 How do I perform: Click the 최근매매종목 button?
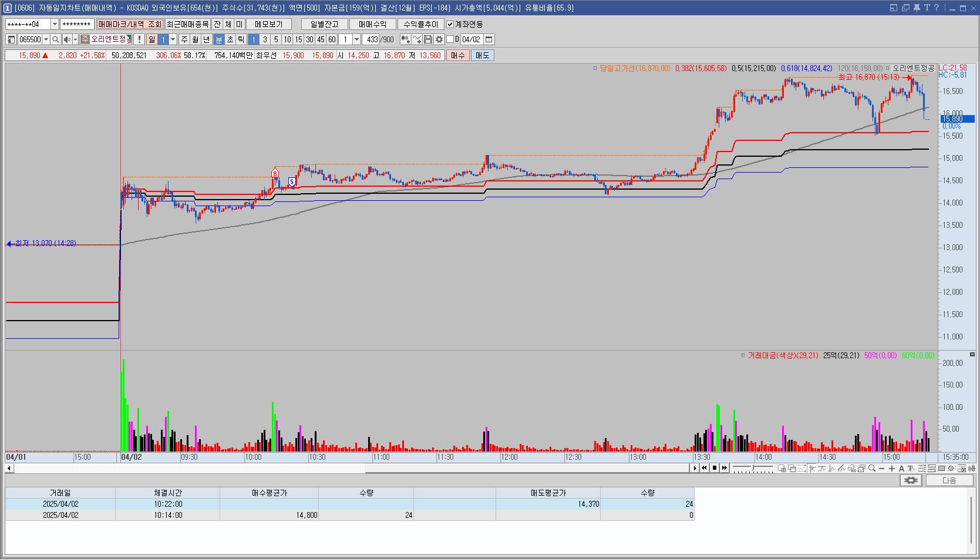pyautogui.click(x=187, y=24)
